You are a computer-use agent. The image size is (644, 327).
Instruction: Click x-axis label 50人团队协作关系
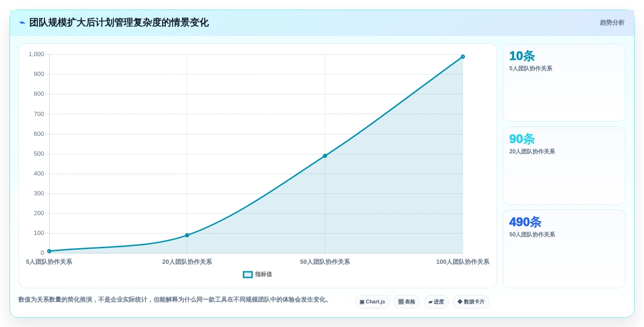pyautogui.click(x=325, y=262)
